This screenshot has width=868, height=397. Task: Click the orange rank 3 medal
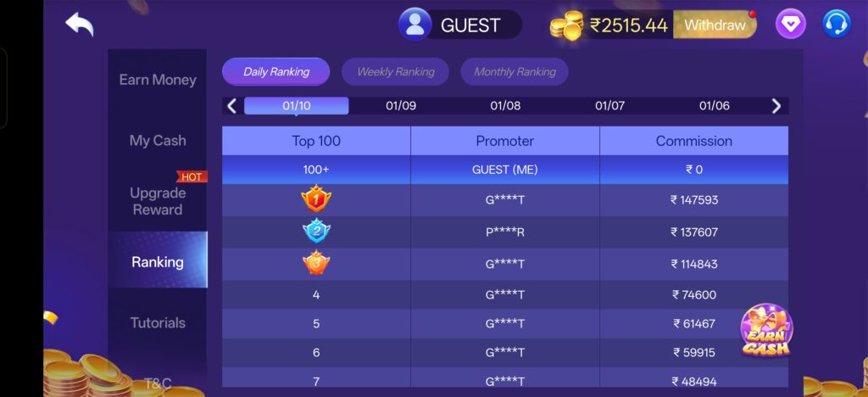coord(316,263)
